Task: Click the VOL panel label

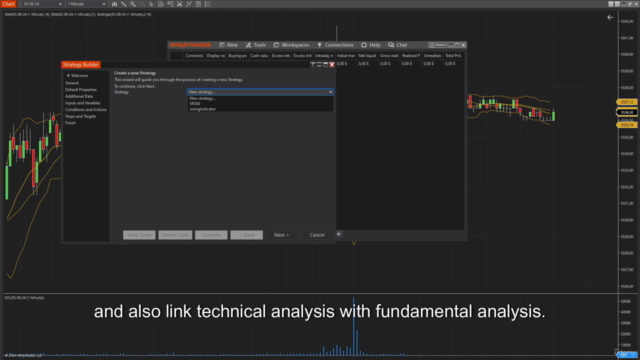Action: (24, 298)
